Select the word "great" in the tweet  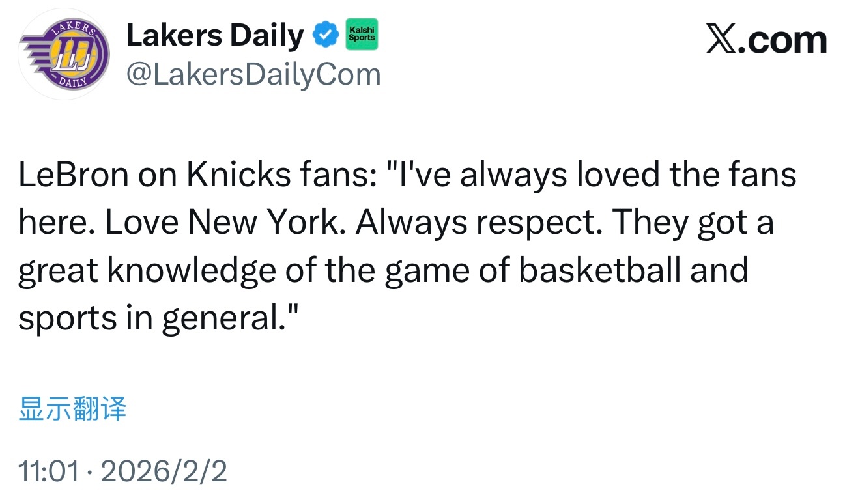[57, 272]
